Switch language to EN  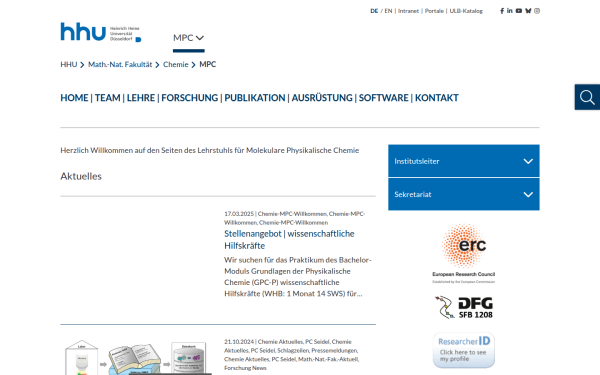(x=388, y=11)
